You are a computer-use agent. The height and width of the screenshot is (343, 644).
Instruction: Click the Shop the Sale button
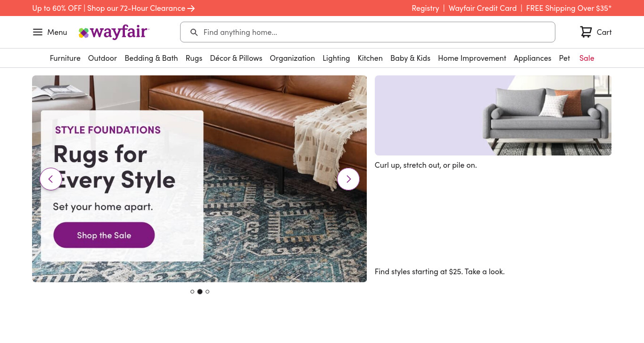[x=104, y=235]
